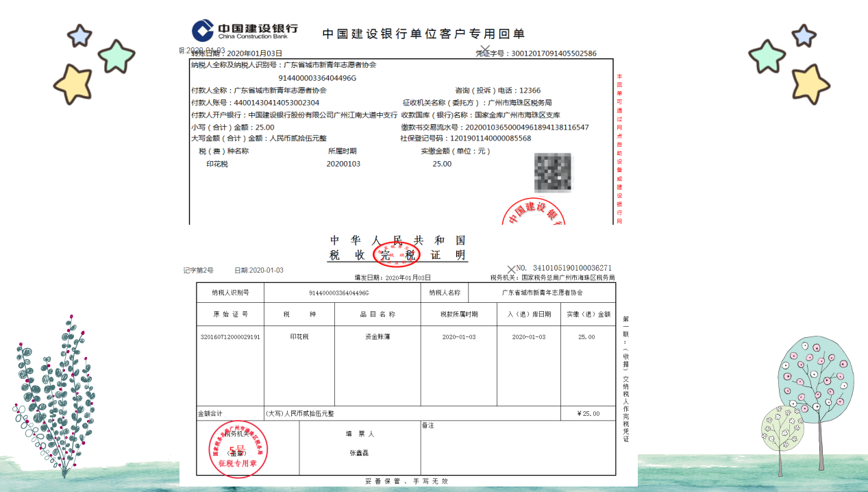Viewport: 868px width, 492px height.
Task: Click the 记字第2号 label
Action: (x=198, y=270)
